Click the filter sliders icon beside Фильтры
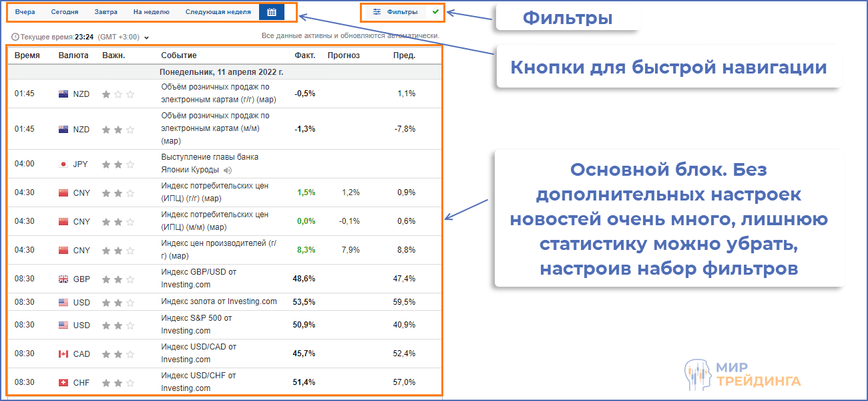Viewport: 868px width, 401px height. pyautogui.click(x=377, y=11)
